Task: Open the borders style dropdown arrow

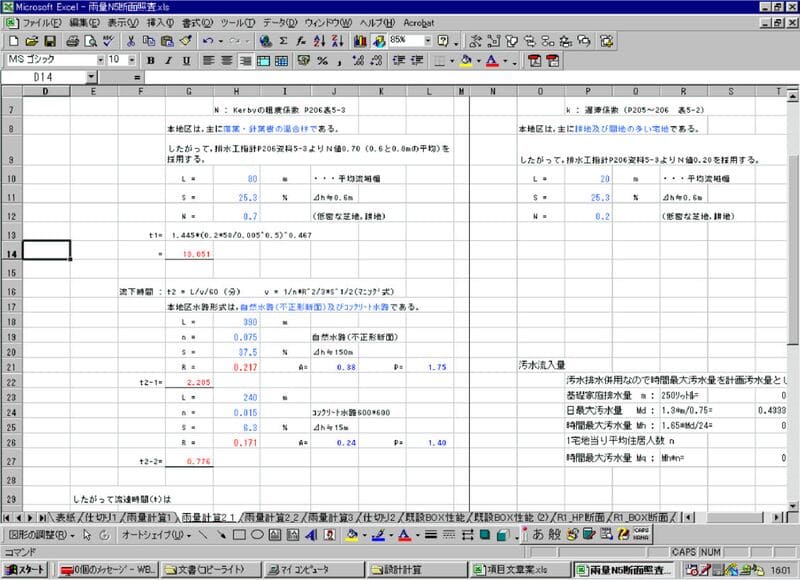Action: click(x=452, y=61)
